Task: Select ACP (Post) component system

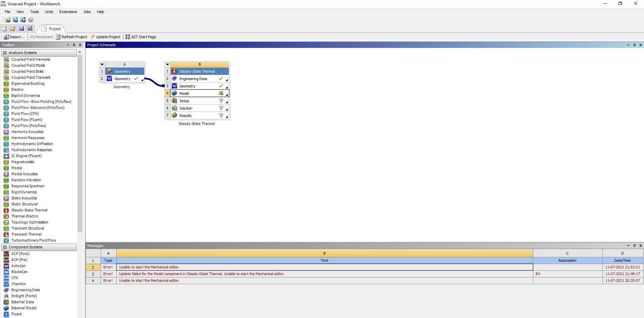Action: coord(20,254)
